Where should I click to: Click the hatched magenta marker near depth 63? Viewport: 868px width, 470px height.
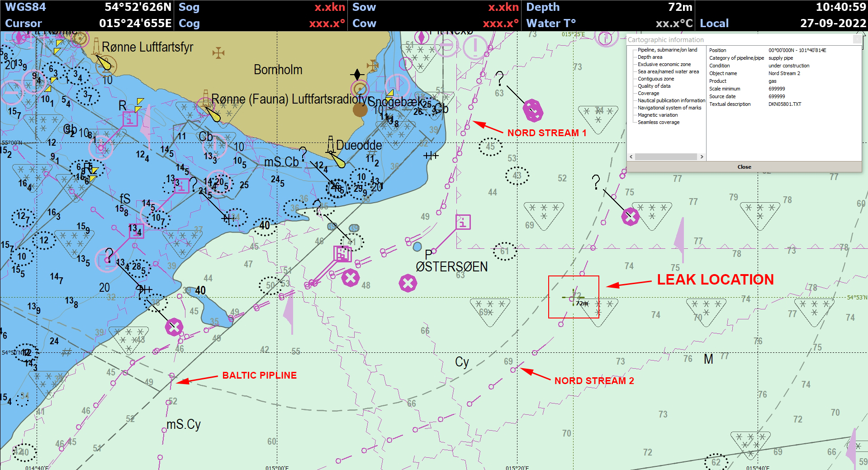(x=533, y=110)
